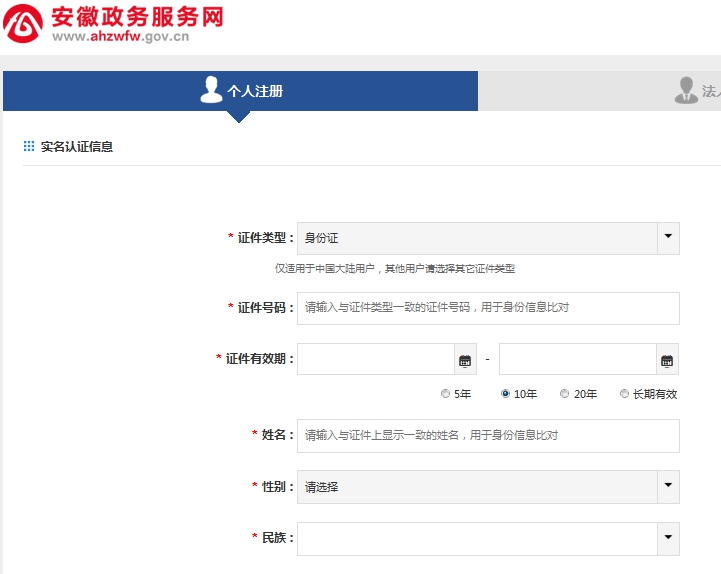Switch to the 个人注册 tab
Image resolution: width=721 pixels, height=574 pixels.
(x=240, y=91)
